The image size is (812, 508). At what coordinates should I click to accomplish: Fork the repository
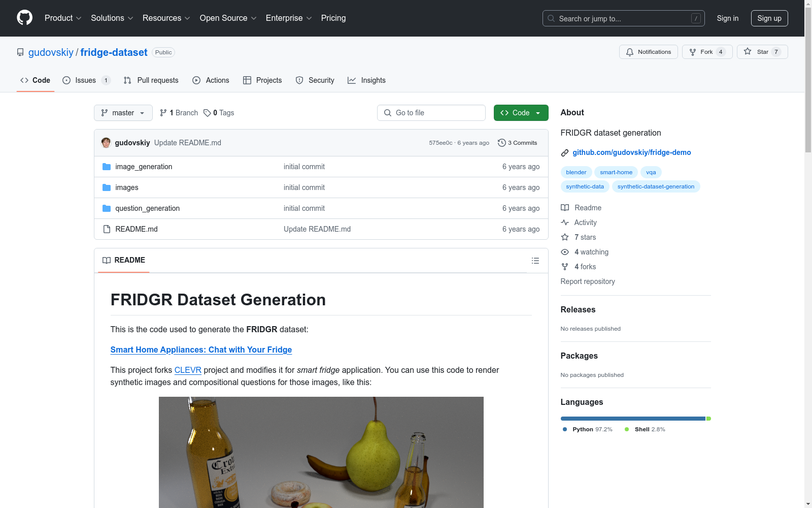pyautogui.click(x=707, y=52)
